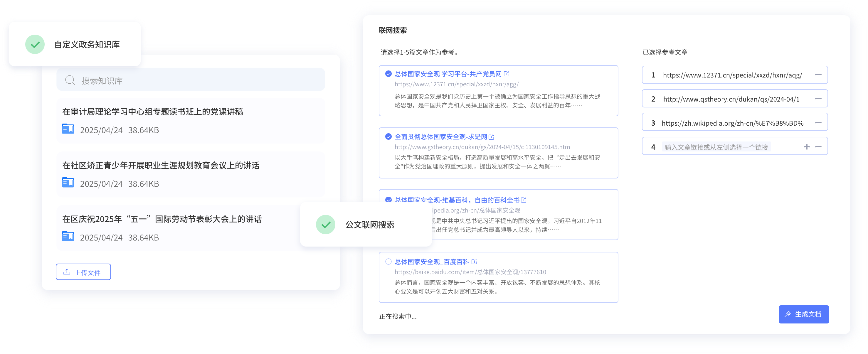Click the file icon under 社区矫正 speech entry
868x354 pixels.
tap(68, 183)
